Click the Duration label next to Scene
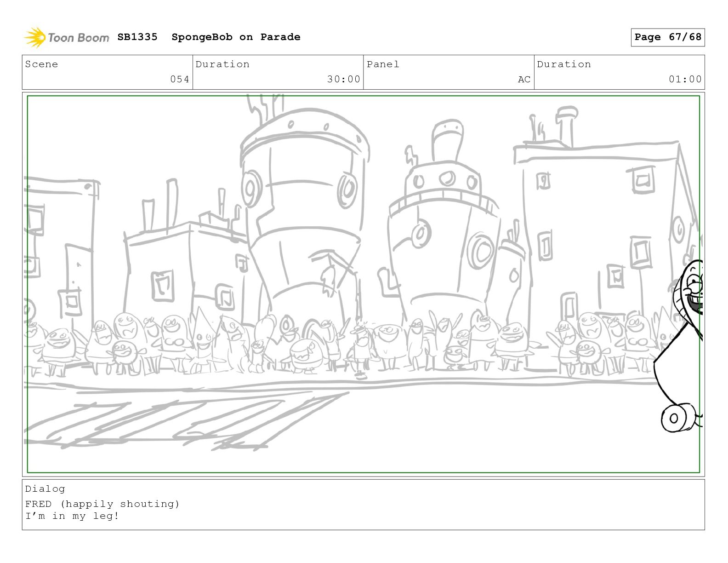 click(223, 64)
